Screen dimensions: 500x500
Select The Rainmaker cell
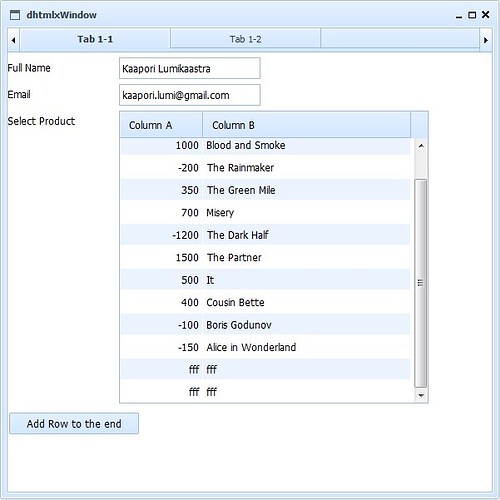point(307,167)
